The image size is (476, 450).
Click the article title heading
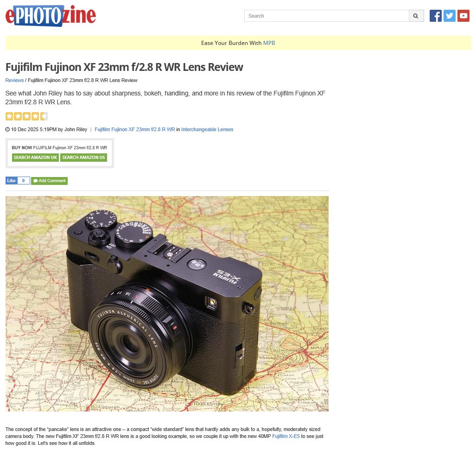coord(124,67)
